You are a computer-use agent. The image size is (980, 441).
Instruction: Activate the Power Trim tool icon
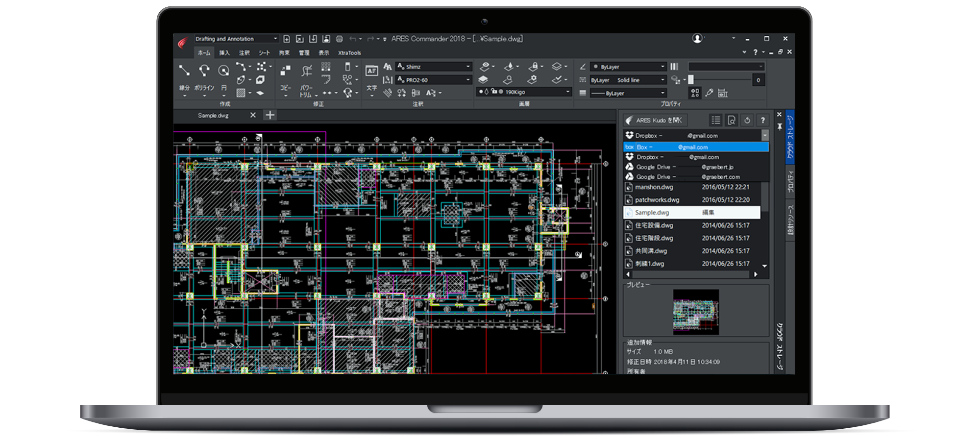(307, 71)
